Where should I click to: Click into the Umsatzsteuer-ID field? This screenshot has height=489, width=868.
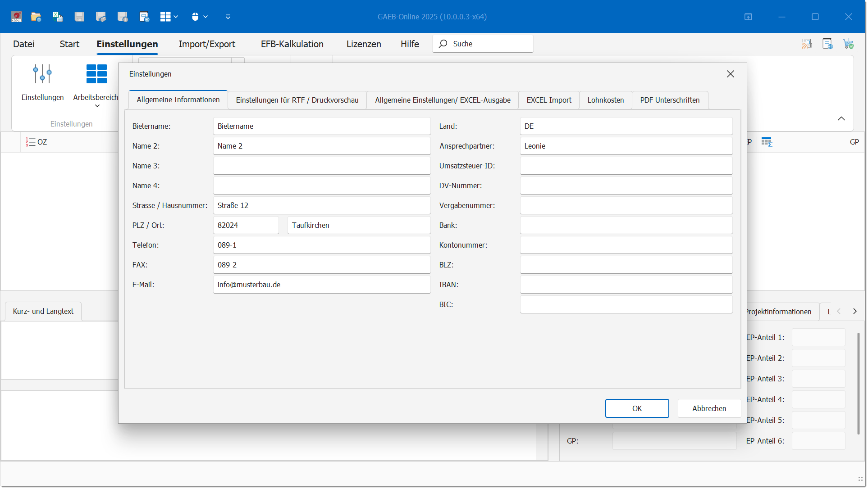[626, 166]
